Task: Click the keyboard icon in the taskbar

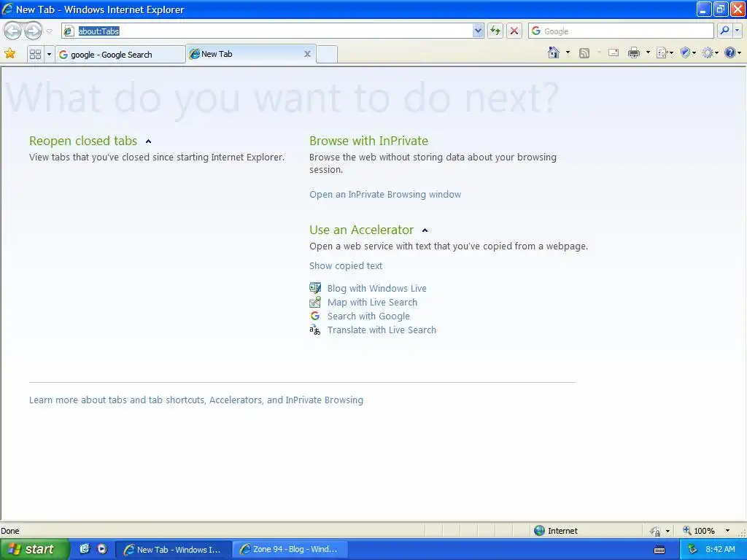Action: pos(659,550)
